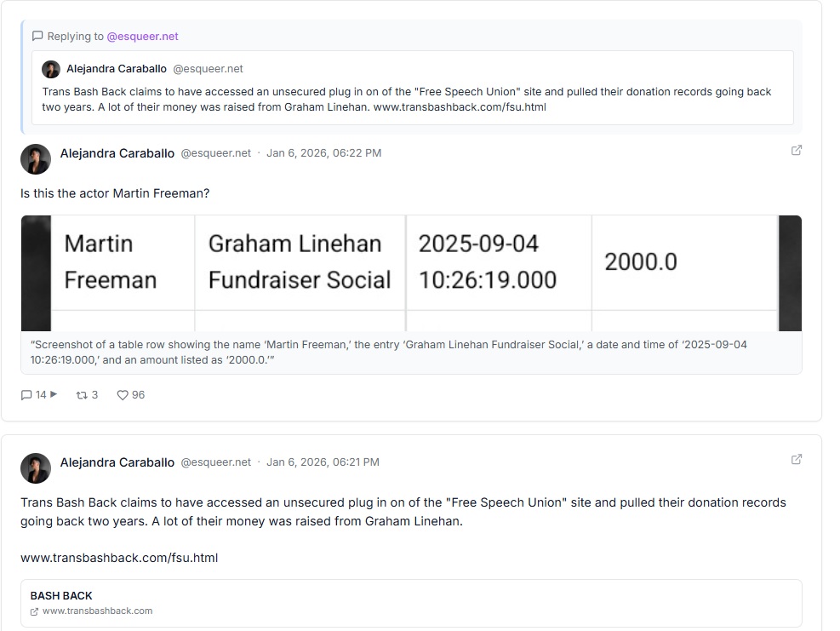This screenshot has height=631, width=840.
Task: Like the Martin Freeman post via heart icon
Action: pyautogui.click(x=123, y=395)
